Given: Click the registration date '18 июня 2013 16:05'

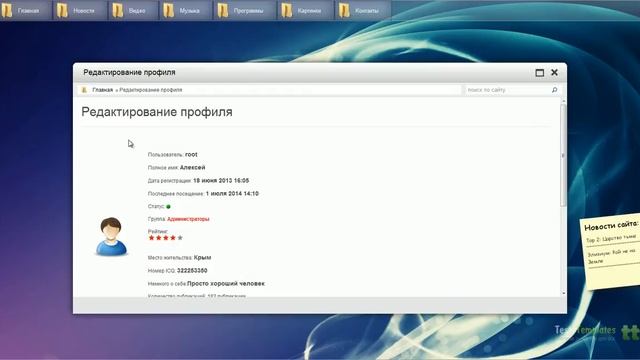Looking at the screenshot, I should click(x=221, y=180).
